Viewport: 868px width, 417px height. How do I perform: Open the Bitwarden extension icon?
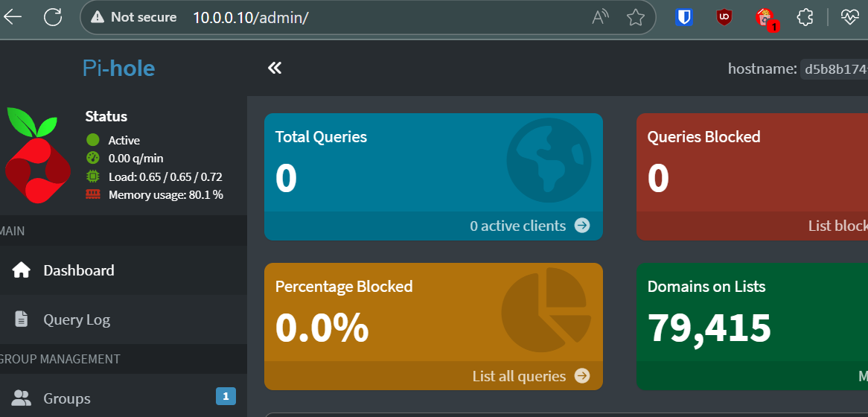tap(684, 17)
